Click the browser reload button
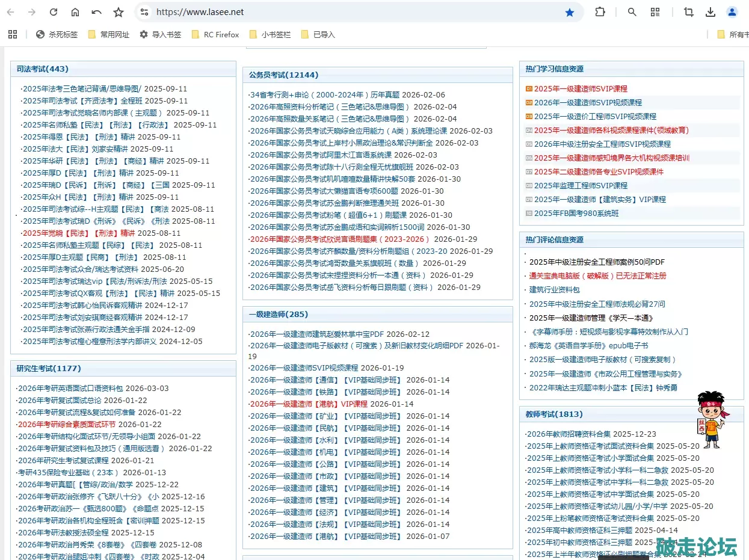This screenshot has width=749, height=560. pyautogui.click(x=54, y=12)
